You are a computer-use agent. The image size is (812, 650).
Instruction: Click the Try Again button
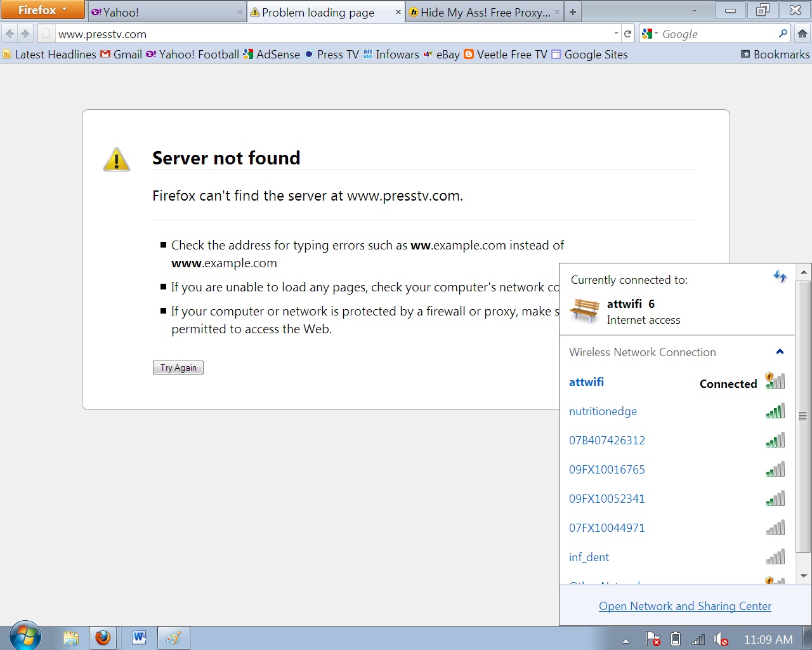[x=178, y=368]
